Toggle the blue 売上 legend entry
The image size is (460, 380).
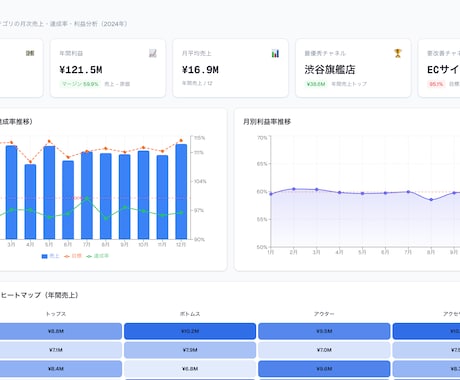50,256
